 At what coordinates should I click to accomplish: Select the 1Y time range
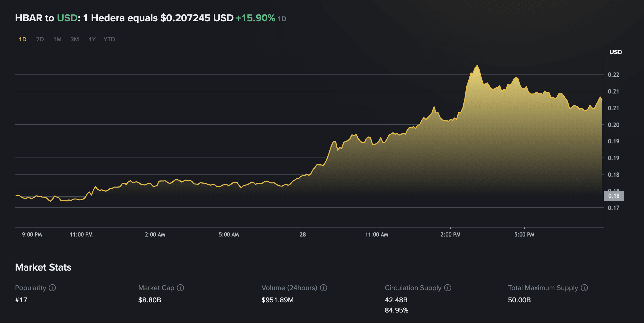[92, 39]
